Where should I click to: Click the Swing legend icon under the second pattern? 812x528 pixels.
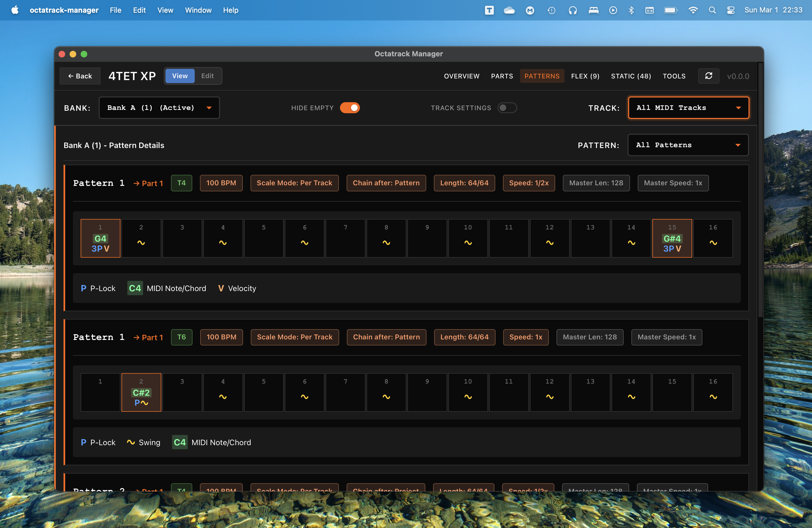click(131, 442)
